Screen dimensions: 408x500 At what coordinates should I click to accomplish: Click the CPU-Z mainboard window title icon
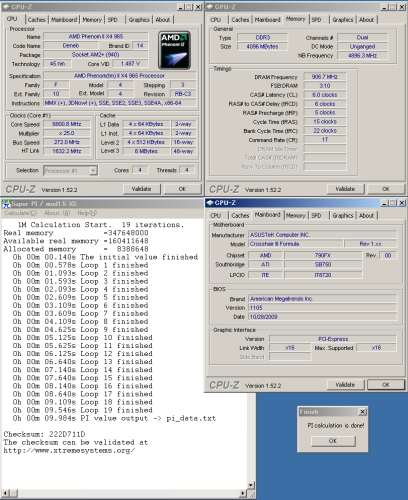(210, 203)
